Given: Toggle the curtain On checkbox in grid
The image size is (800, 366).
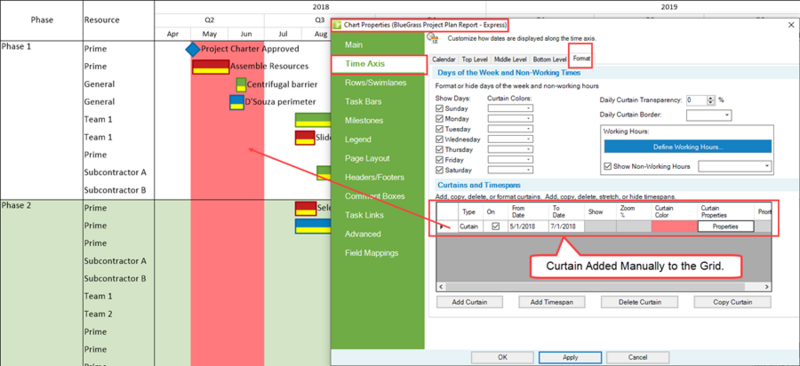Looking at the screenshot, I should (495, 227).
